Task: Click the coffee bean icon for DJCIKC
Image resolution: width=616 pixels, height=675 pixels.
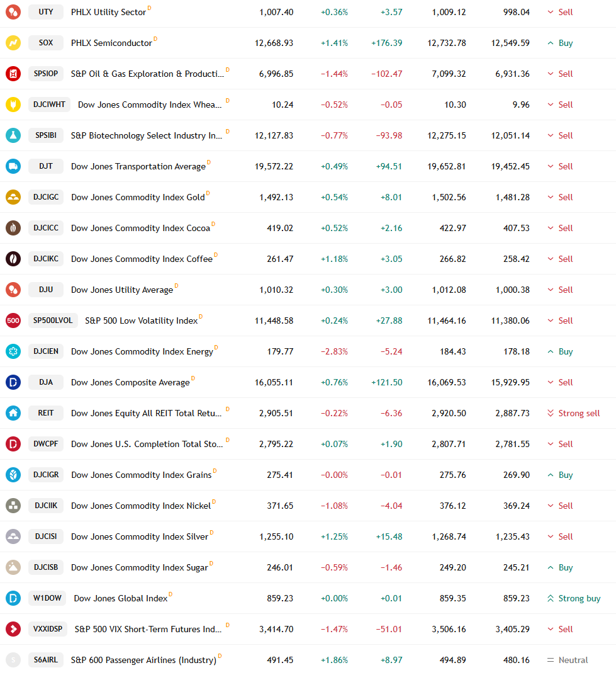Action: (13, 259)
